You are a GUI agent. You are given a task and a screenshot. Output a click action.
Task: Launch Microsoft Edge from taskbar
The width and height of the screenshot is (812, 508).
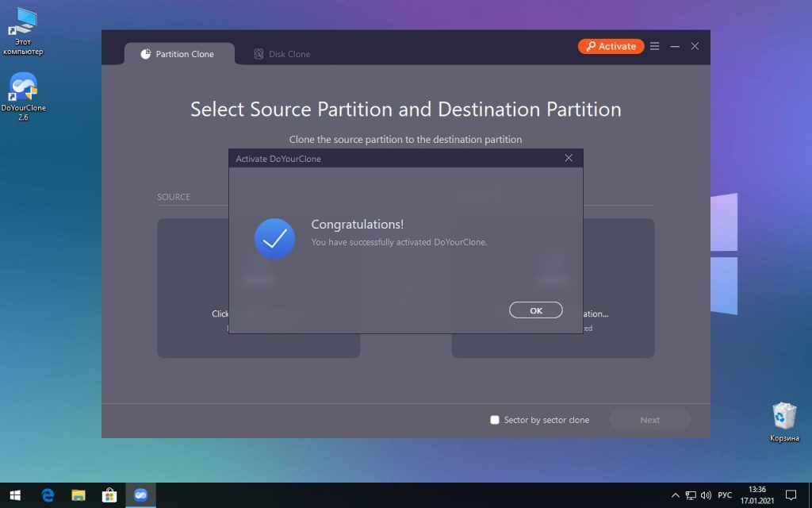click(x=48, y=495)
